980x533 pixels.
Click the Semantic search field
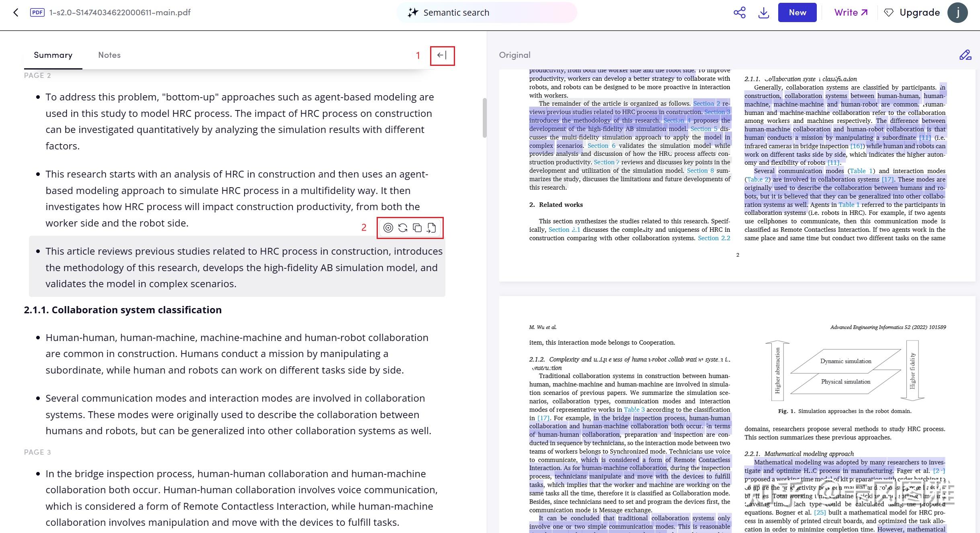pos(486,12)
